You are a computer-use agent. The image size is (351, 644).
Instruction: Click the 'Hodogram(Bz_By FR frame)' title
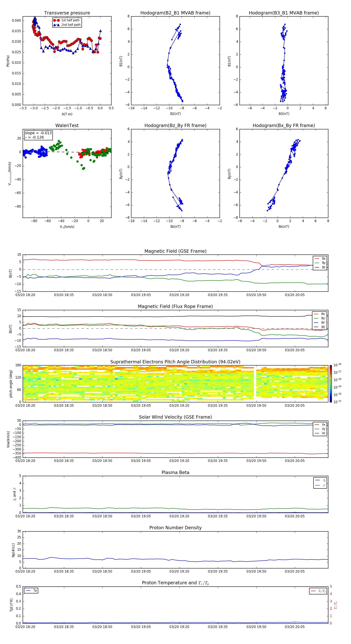(175, 125)
